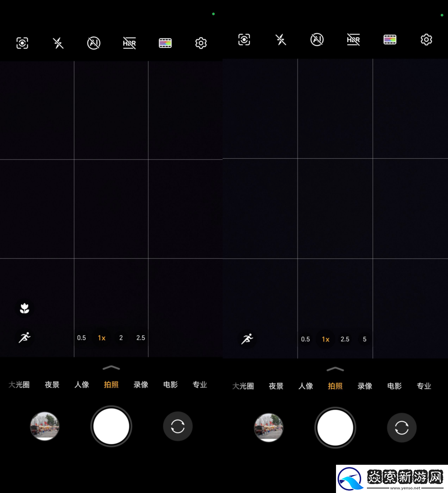Open settings gear in right screenshot
This screenshot has width=448, height=493.
point(426,40)
